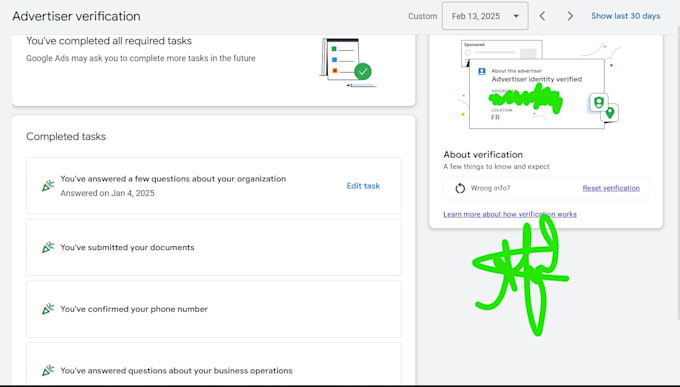
Task: Click party icon next to confirmed phone number
Action: [48, 309]
